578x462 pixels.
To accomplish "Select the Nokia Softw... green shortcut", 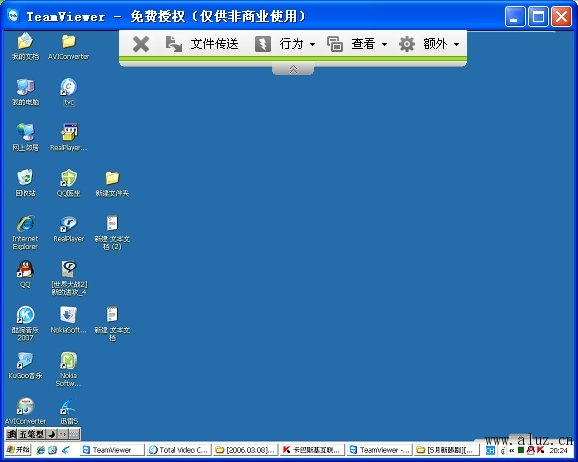I will (69, 369).
